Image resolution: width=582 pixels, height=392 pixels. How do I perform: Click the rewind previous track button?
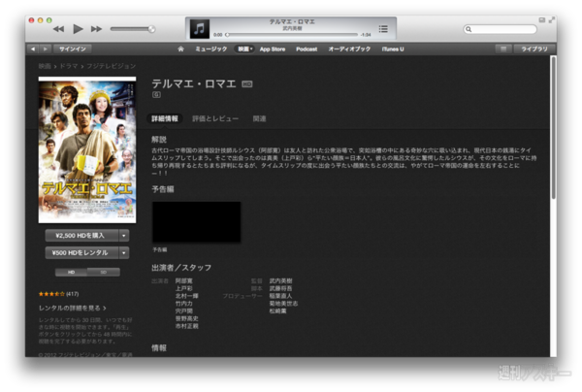(x=58, y=29)
